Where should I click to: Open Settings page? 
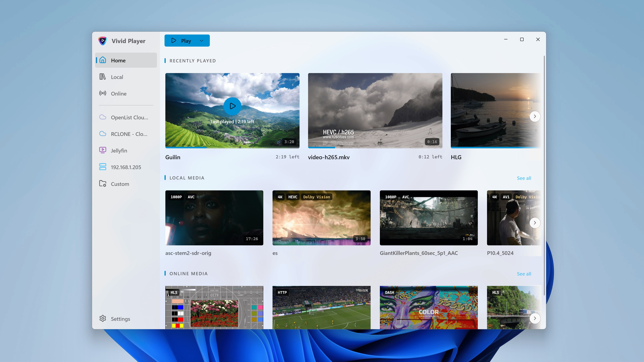126,319
